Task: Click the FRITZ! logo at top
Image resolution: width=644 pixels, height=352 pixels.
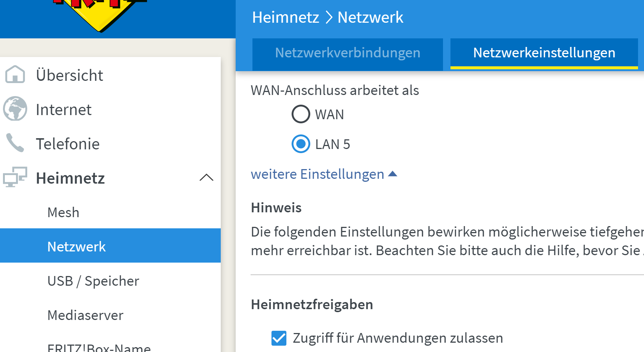Action: tap(100, 13)
